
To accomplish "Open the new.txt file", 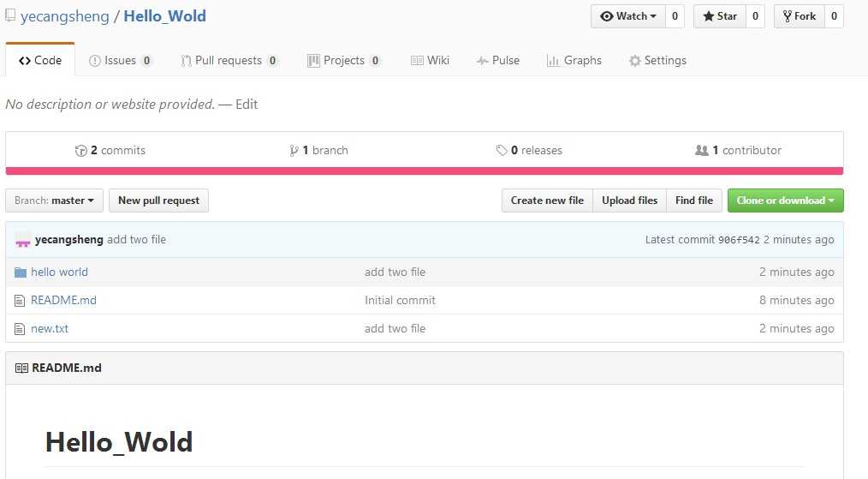I will click(50, 329).
